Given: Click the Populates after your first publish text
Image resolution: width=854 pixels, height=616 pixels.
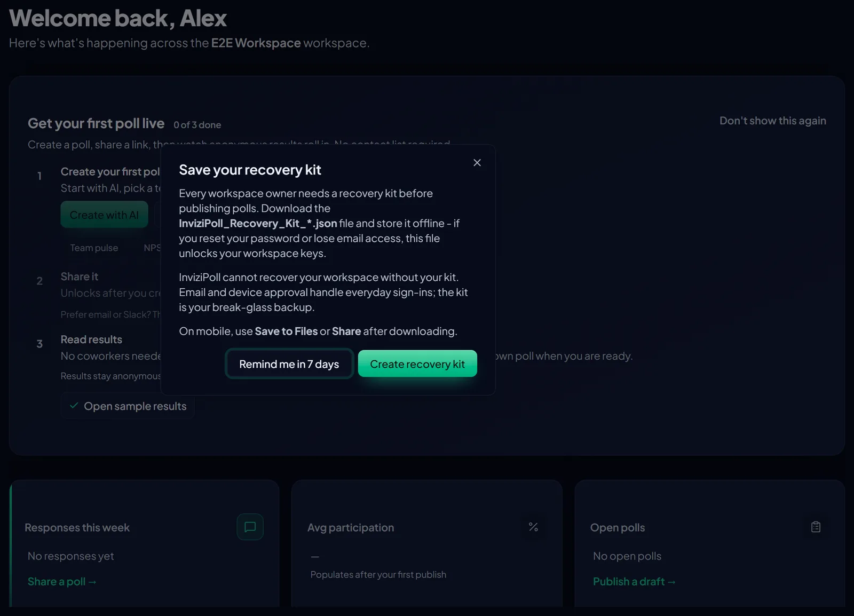Looking at the screenshot, I should click(378, 574).
